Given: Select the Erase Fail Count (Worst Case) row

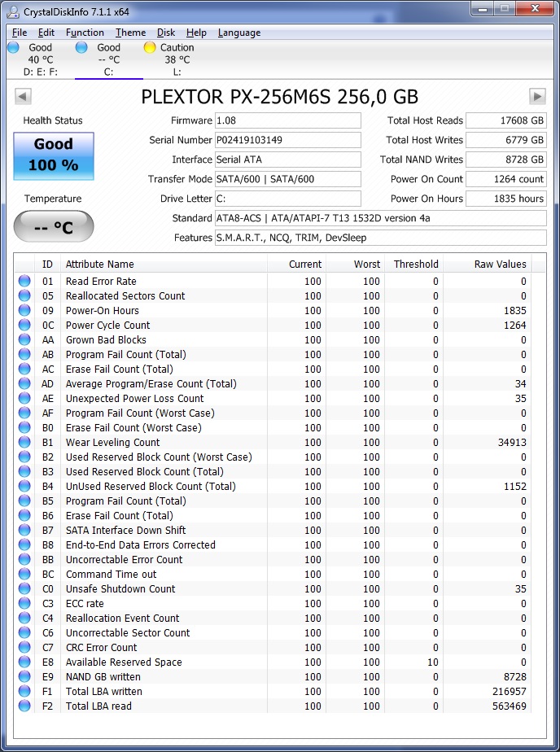Looking at the screenshot, I should [273, 428].
